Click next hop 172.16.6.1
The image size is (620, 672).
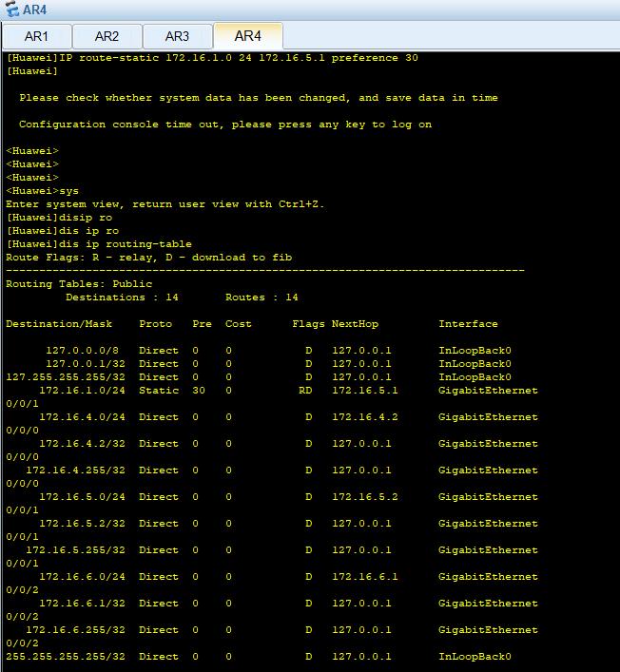point(365,576)
